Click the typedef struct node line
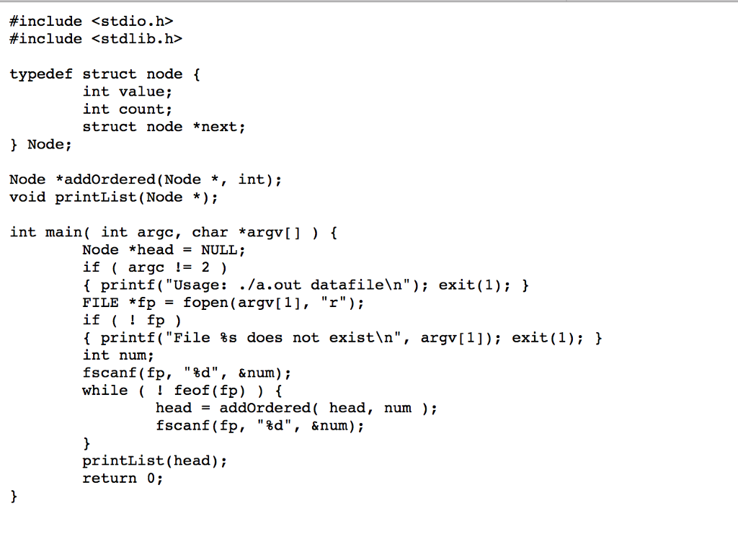Viewport: 738px width, 560px height. [x=106, y=74]
